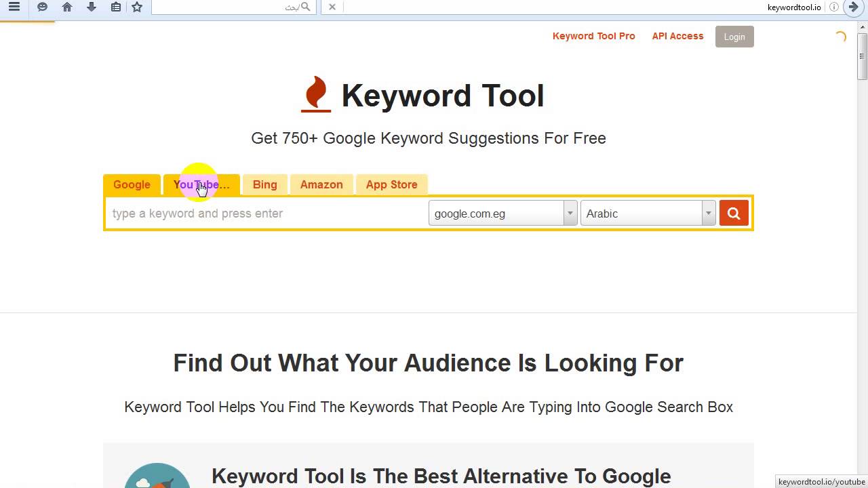Show site information via the info icon
Viewport: 868px width, 488px height.
coord(834,7)
